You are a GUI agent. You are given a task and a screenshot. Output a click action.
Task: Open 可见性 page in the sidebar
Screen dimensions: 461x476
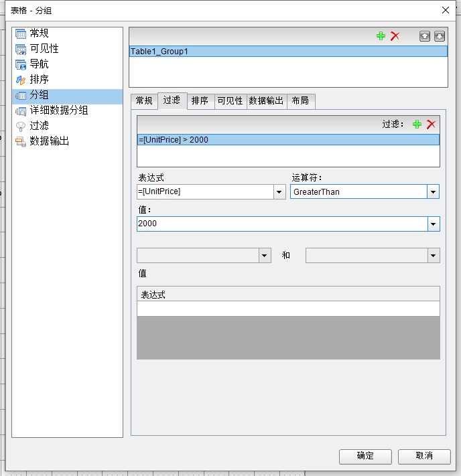[x=44, y=49]
